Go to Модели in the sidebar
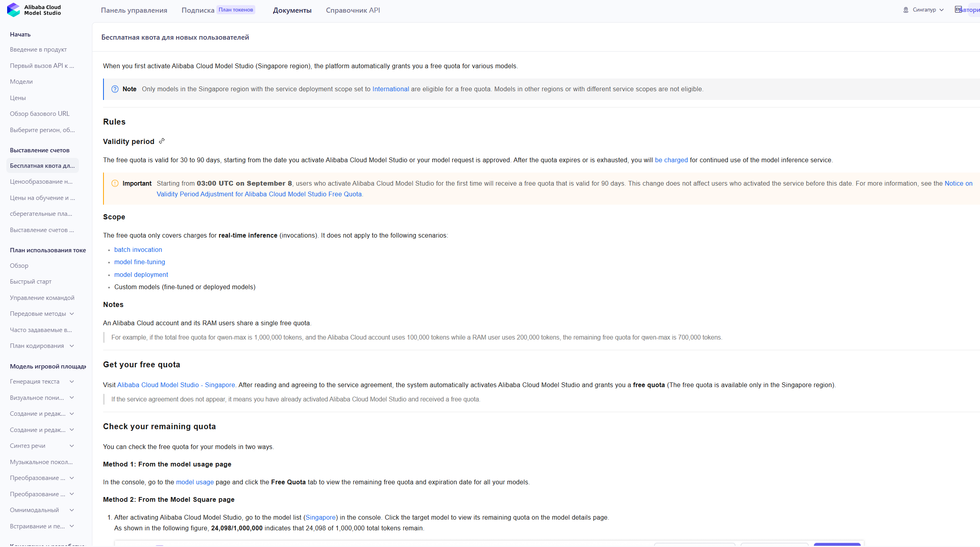 21,82
